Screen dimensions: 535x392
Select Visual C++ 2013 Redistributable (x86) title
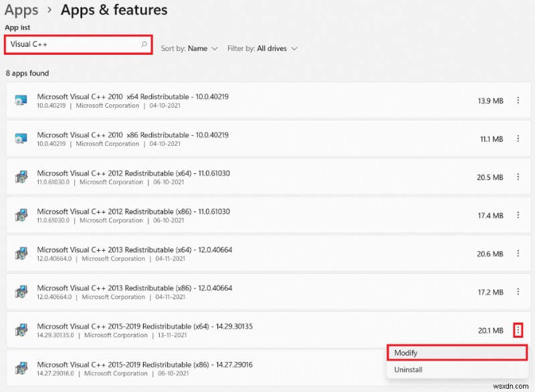pyautogui.click(x=134, y=288)
